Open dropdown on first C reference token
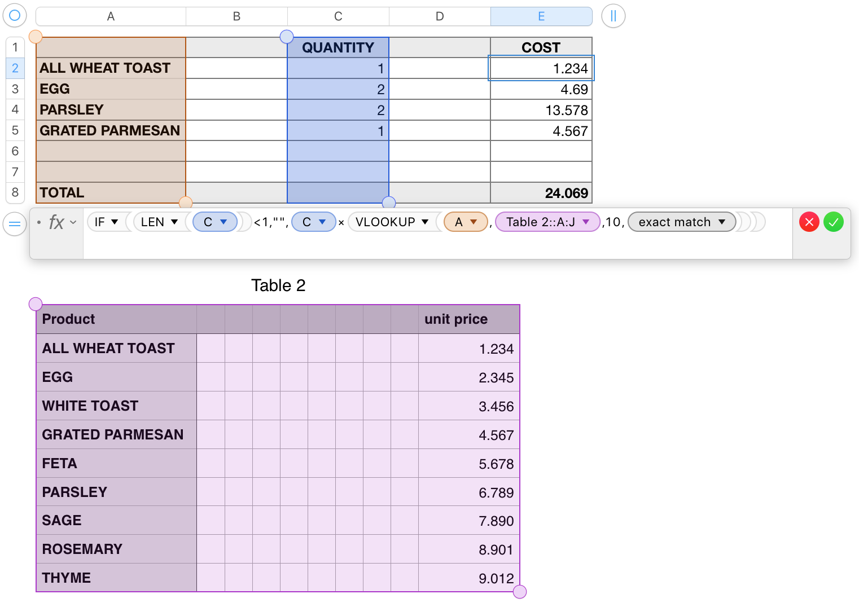859x616 pixels. pos(223,222)
